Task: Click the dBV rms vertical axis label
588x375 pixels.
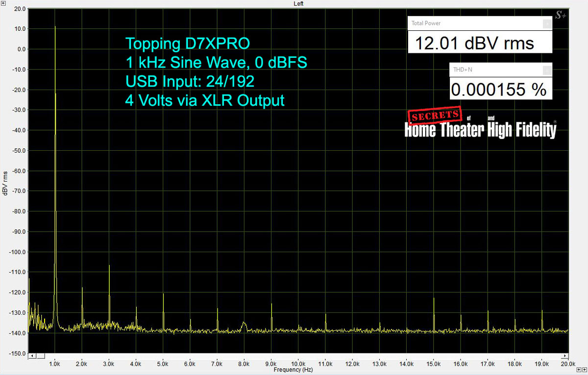Action: point(5,183)
